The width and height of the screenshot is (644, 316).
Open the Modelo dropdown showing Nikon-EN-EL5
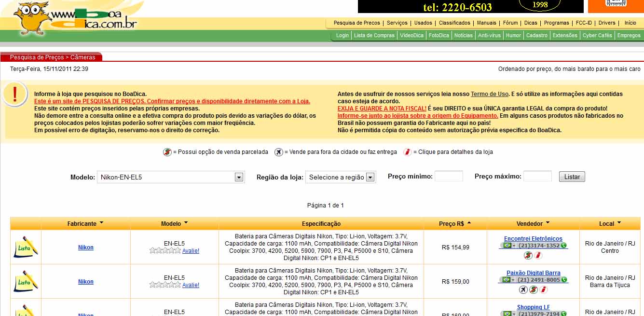pos(239,177)
